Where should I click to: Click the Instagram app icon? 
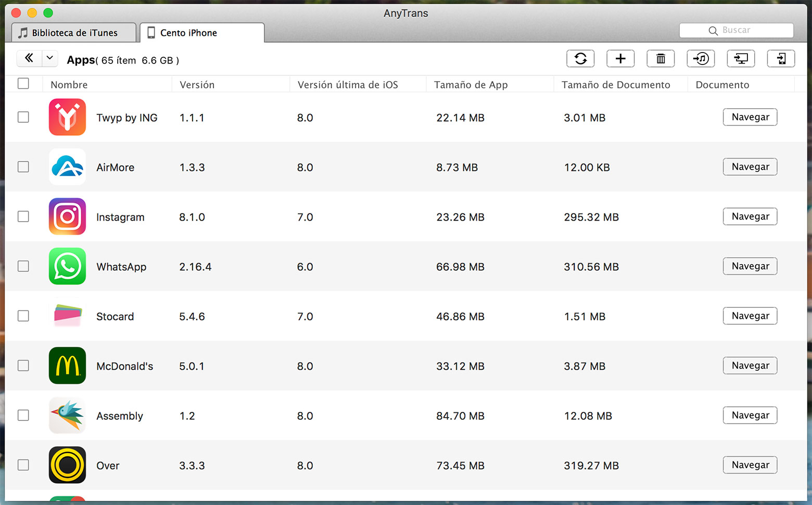tap(67, 216)
